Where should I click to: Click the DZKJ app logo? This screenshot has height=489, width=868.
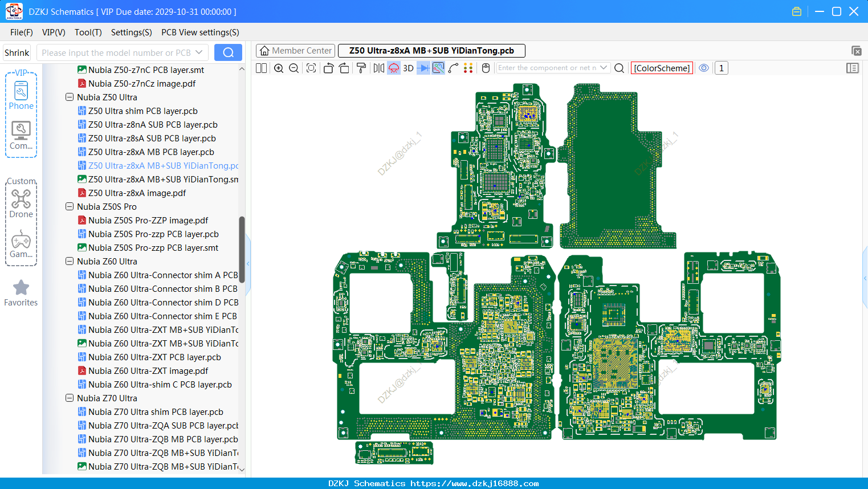coord(14,11)
